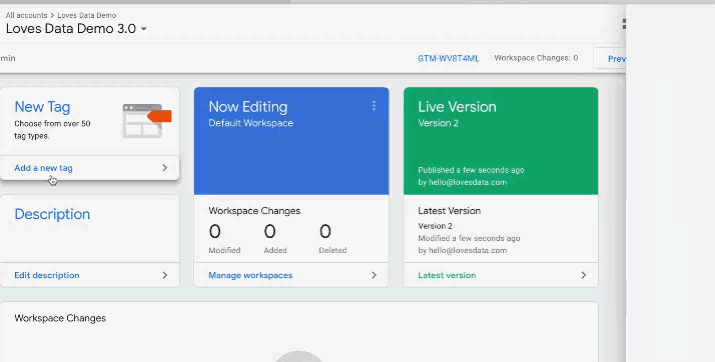The width and height of the screenshot is (715, 362).
Task: Click the Workspace Changes: 0 indicator
Action: click(536, 58)
